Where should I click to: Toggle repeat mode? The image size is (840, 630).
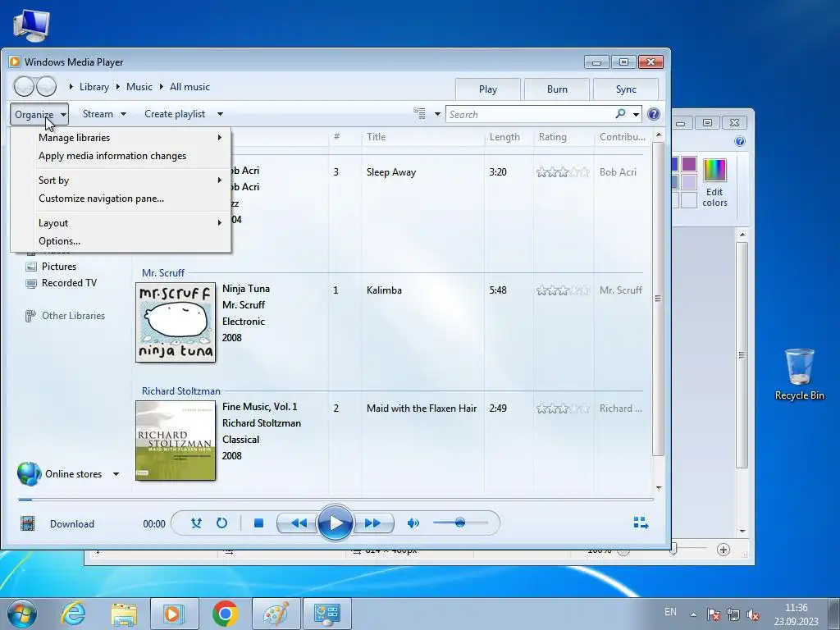[x=221, y=523]
